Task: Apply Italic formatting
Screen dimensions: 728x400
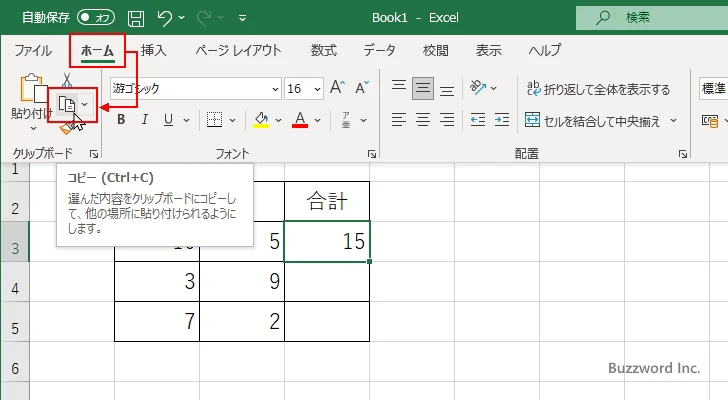Action: tap(145, 120)
